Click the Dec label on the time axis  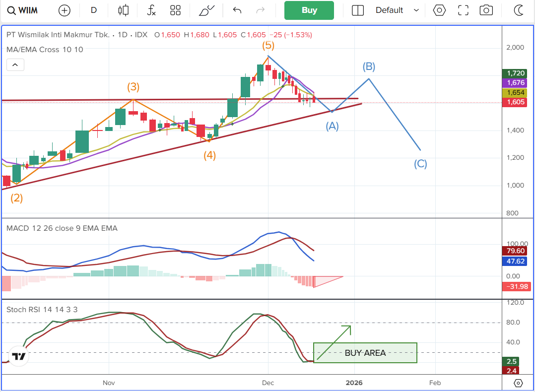pyautogui.click(x=268, y=383)
